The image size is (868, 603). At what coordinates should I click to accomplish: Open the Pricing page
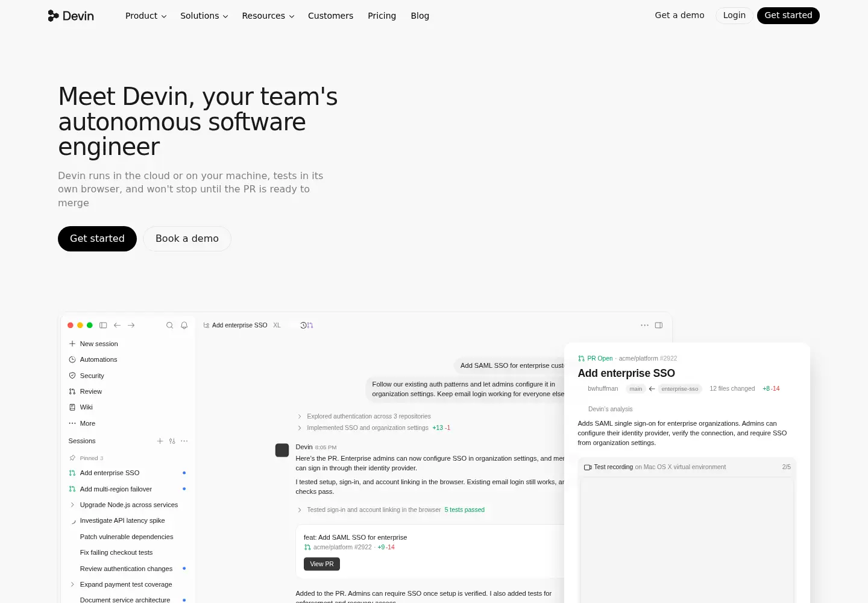click(x=382, y=16)
